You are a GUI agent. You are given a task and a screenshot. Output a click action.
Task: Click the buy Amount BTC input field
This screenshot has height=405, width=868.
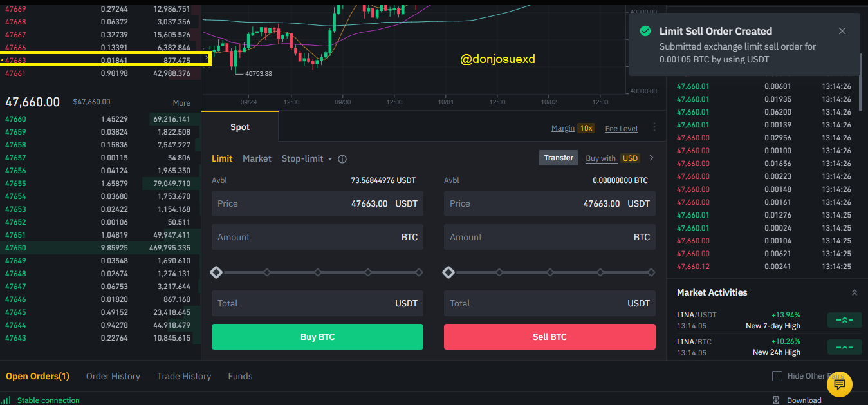pyautogui.click(x=317, y=237)
